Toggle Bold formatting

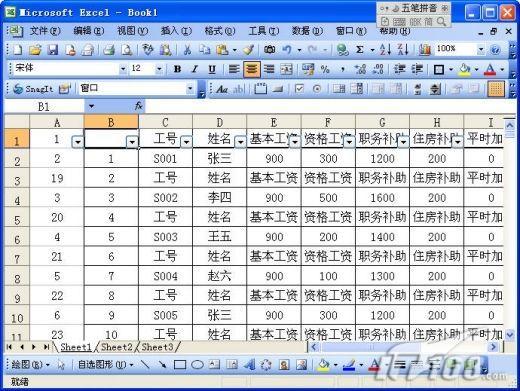(x=177, y=69)
